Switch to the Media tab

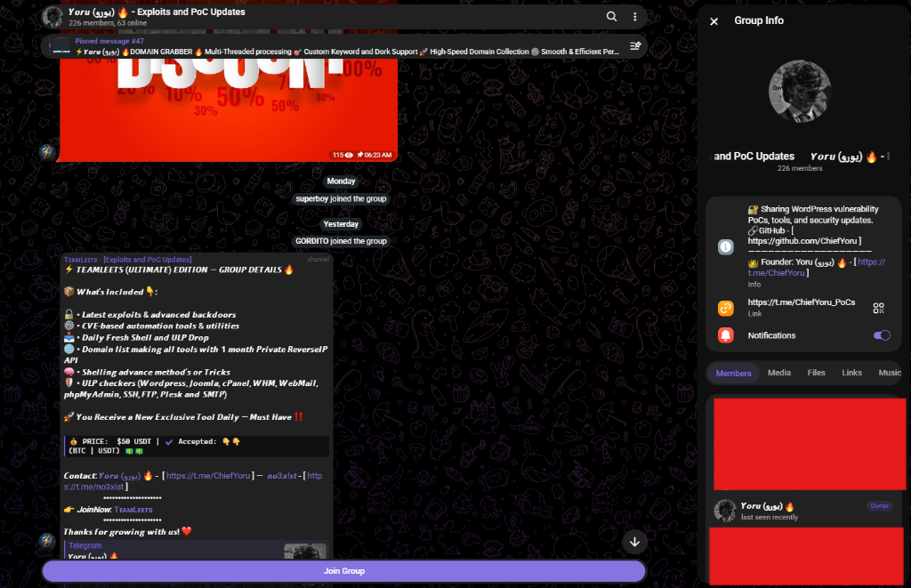pos(779,373)
